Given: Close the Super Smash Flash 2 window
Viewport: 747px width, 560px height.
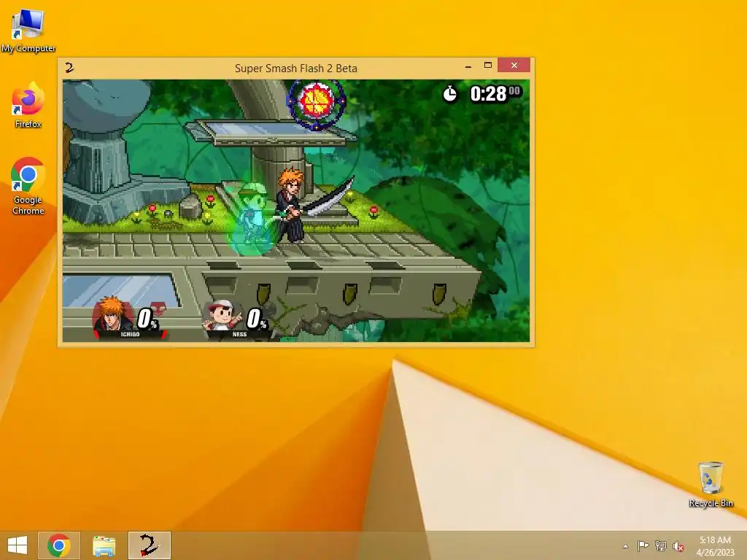Looking at the screenshot, I should click(514, 65).
